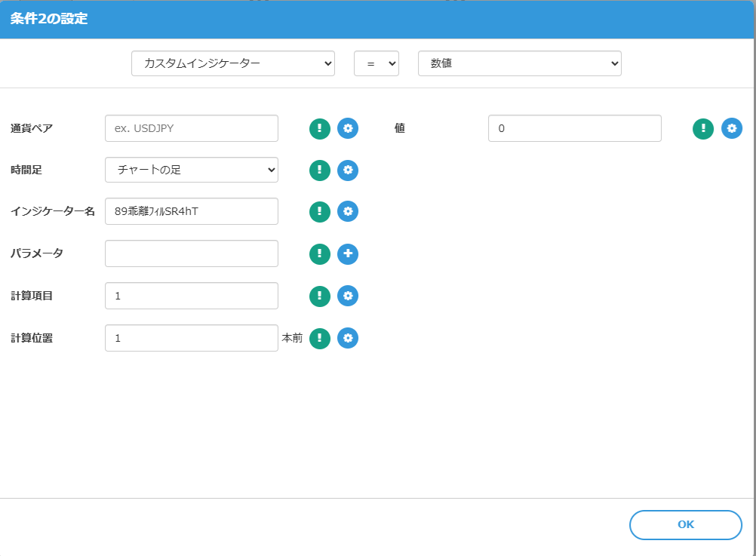The height and width of the screenshot is (556, 756).
Task: Select the 計算位置 input box
Action: tap(192, 338)
